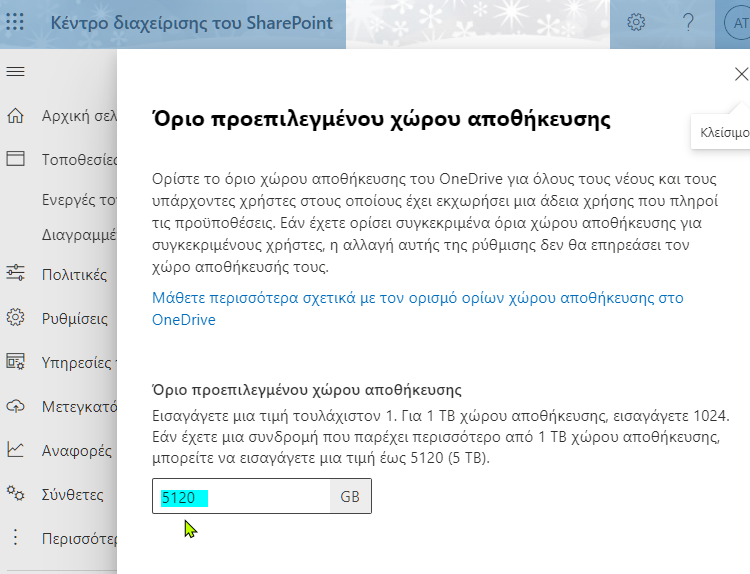
Task: Click the Μετεγκατάσταση cloud upload icon
Action: (x=15, y=406)
